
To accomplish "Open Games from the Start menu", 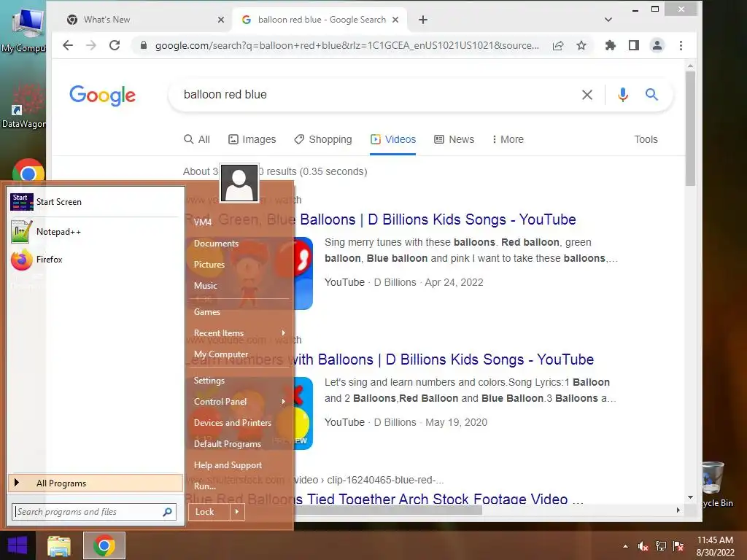I will 206,312.
